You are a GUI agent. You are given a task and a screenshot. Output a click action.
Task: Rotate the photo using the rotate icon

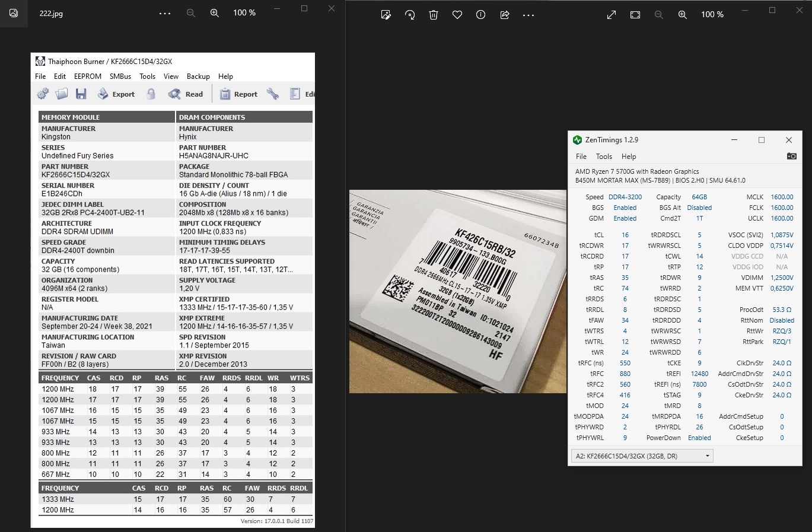[x=410, y=15]
